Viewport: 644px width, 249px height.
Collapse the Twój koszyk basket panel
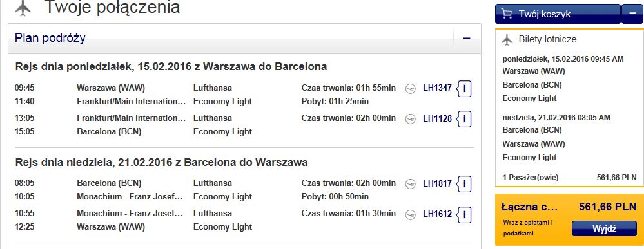[632, 14]
